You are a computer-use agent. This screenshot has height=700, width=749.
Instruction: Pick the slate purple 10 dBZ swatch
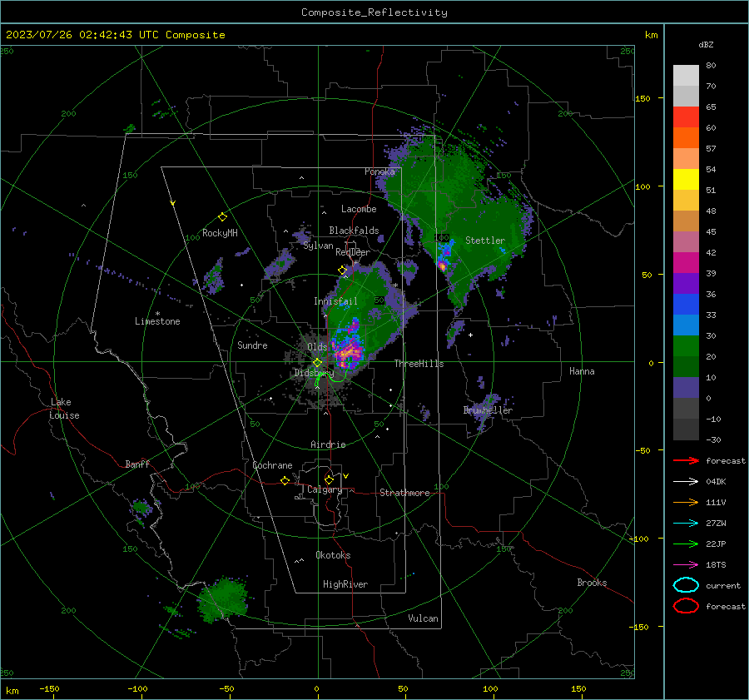point(686,387)
